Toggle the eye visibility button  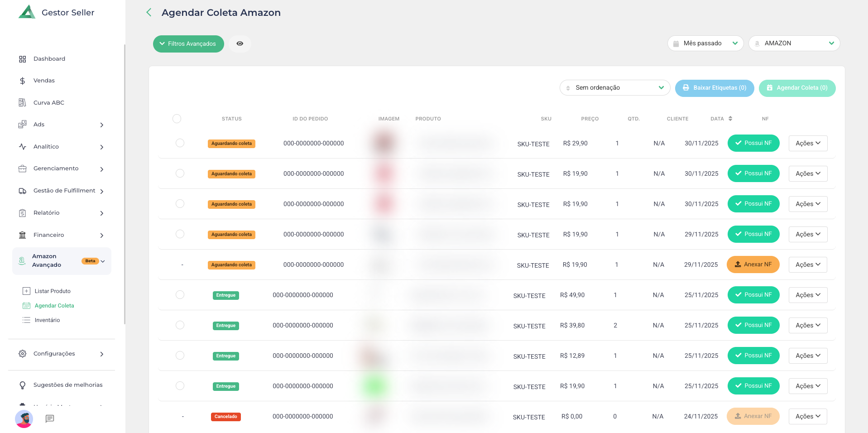(x=240, y=44)
